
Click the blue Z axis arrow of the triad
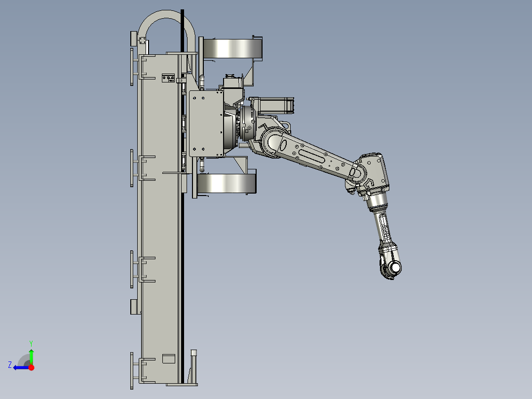point(21,367)
